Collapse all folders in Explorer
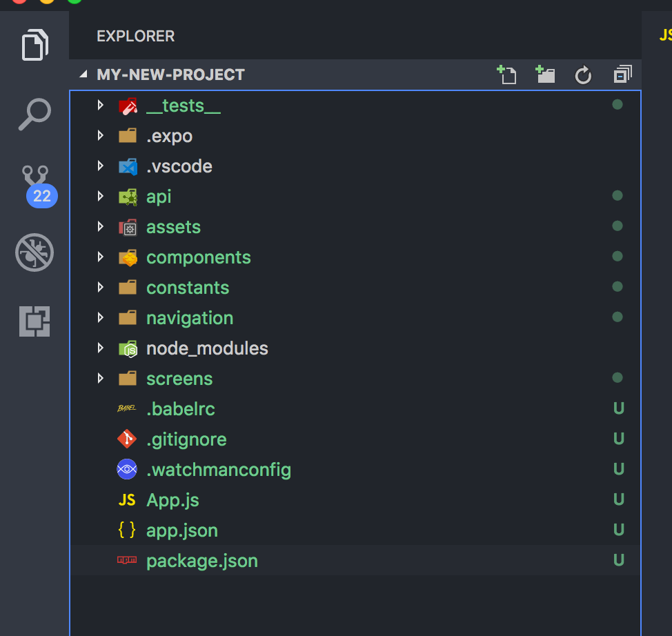The image size is (672, 636). 622,74
